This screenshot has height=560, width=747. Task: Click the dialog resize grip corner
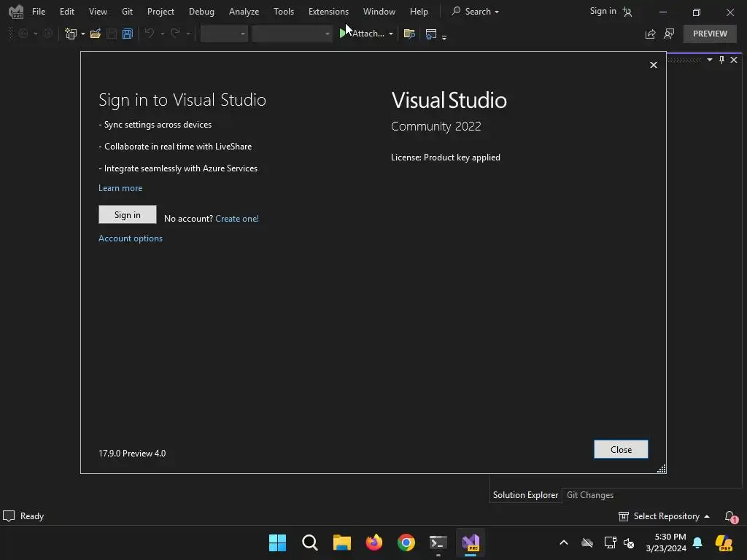coord(661,469)
